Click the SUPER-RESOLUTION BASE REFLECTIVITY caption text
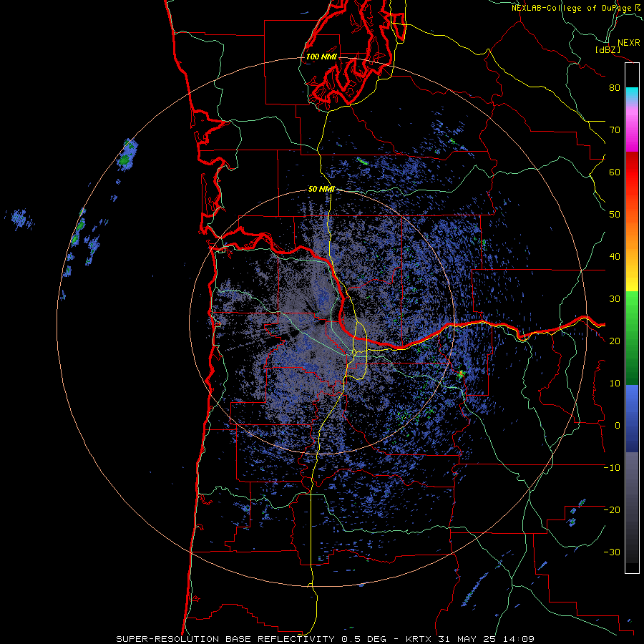This screenshot has width=644, height=644. tap(225, 639)
